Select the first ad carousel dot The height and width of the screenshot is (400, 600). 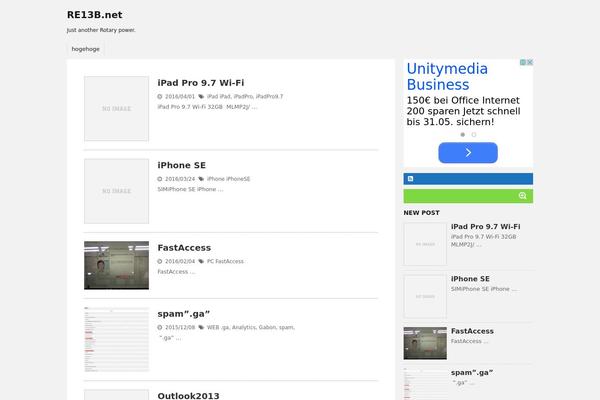pos(463,135)
